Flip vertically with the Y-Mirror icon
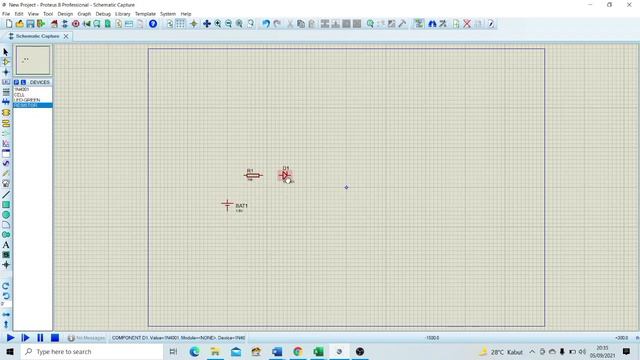This screenshot has height=360, width=640. pos(6,324)
